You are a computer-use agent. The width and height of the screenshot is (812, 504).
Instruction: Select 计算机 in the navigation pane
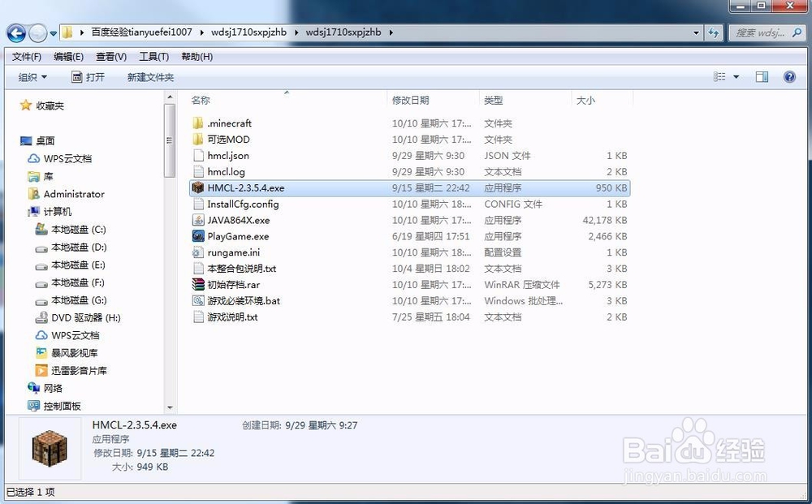[58, 212]
